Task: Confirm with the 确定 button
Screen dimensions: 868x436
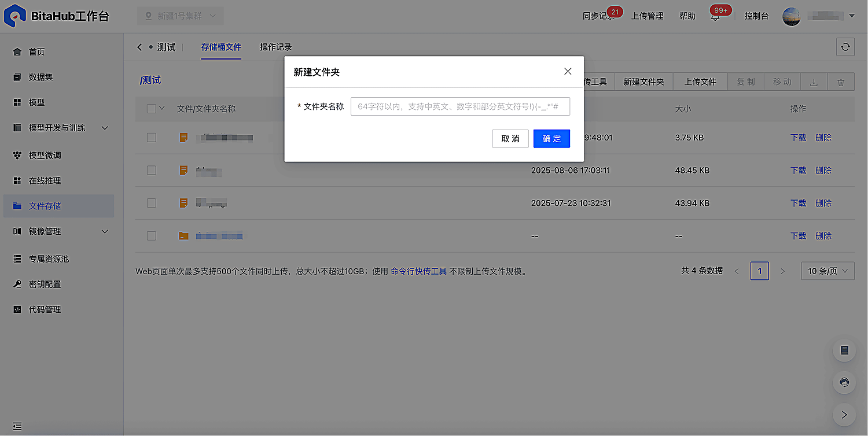Action: pyautogui.click(x=551, y=139)
